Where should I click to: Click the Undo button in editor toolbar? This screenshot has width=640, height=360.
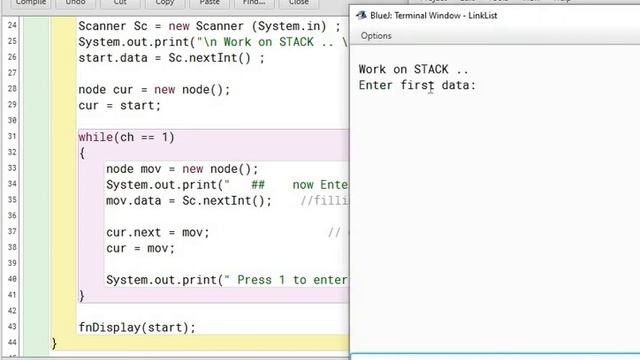pyautogui.click(x=76, y=3)
